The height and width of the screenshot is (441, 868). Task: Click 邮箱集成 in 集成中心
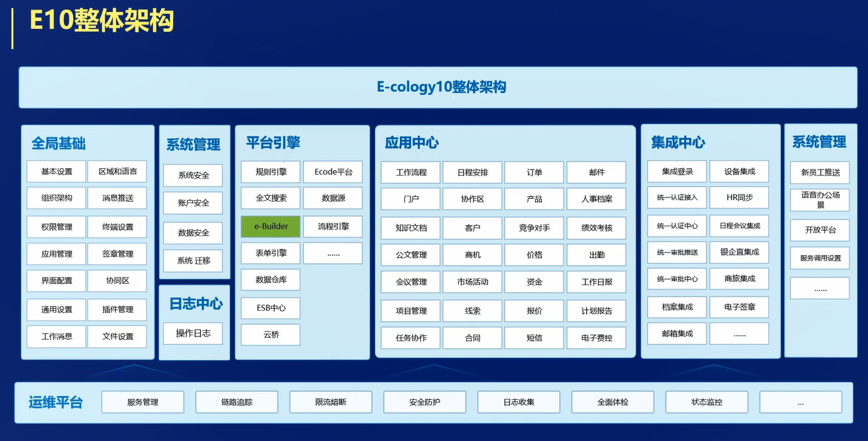(677, 333)
